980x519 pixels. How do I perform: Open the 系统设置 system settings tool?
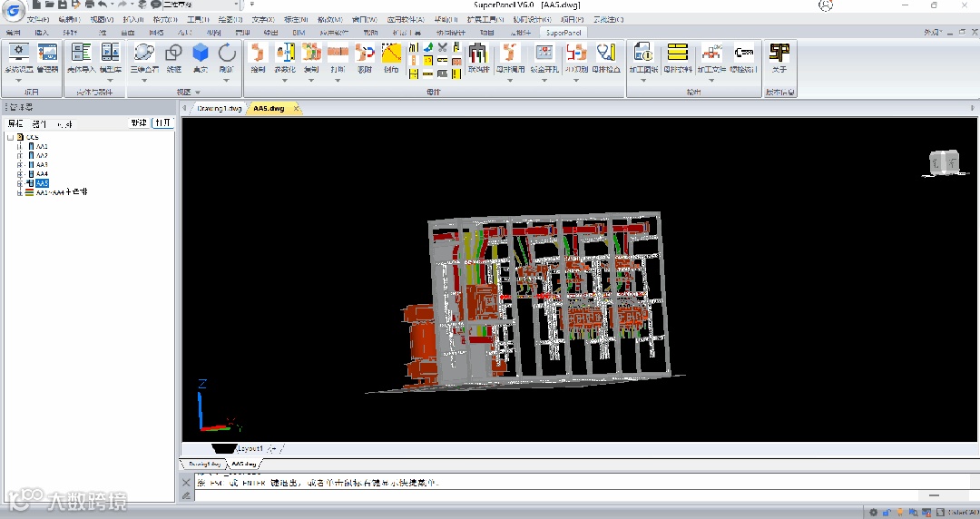(x=18, y=57)
